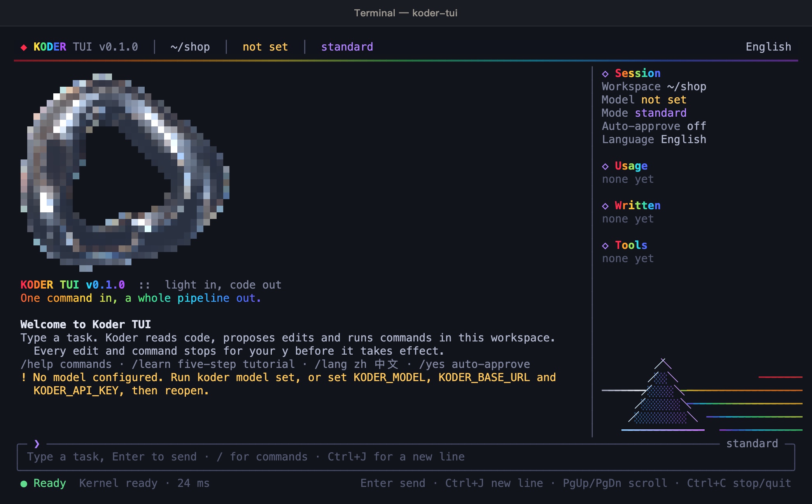Click the Written heading
812x504 pixels.
point(637,205)
